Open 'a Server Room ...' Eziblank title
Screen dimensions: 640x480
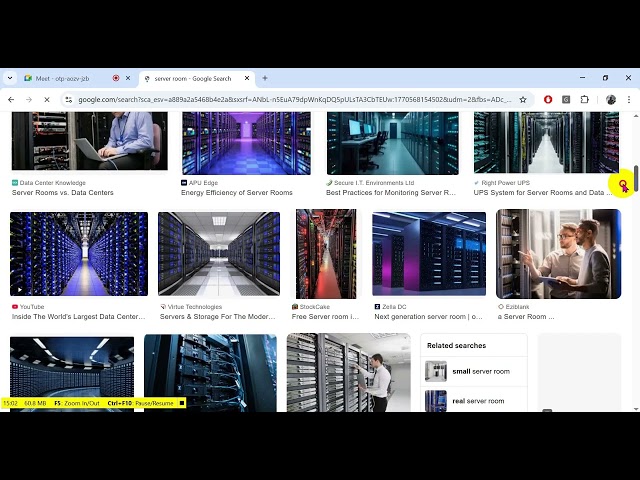click(526, 317)
